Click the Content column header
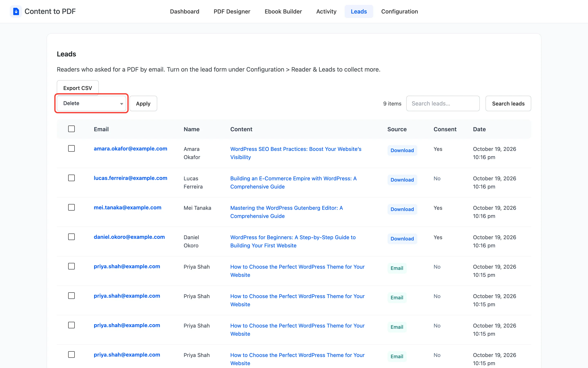Image resolution: width=588 pixels, height=368 pixels. point(241,129)
